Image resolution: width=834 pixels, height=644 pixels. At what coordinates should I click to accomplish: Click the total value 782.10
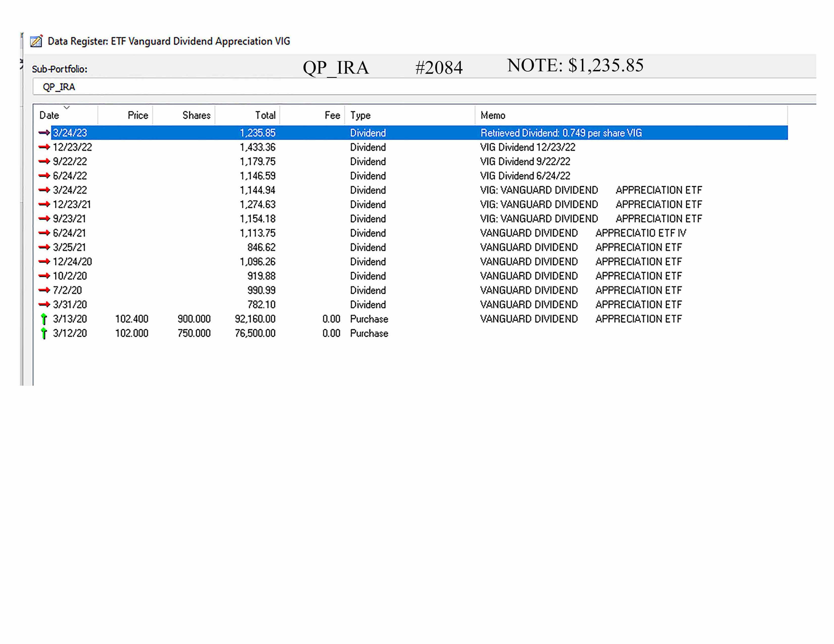point(261,305)
